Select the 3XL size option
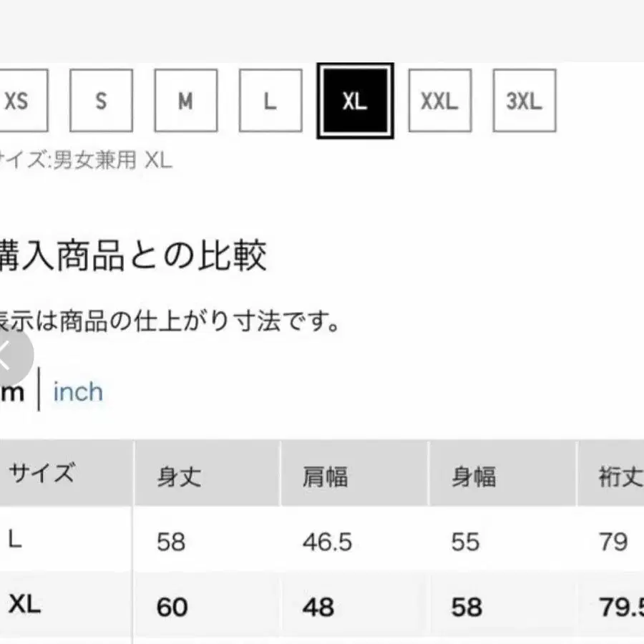The width and height of the screenshot is (644, 644). [524, 102]
